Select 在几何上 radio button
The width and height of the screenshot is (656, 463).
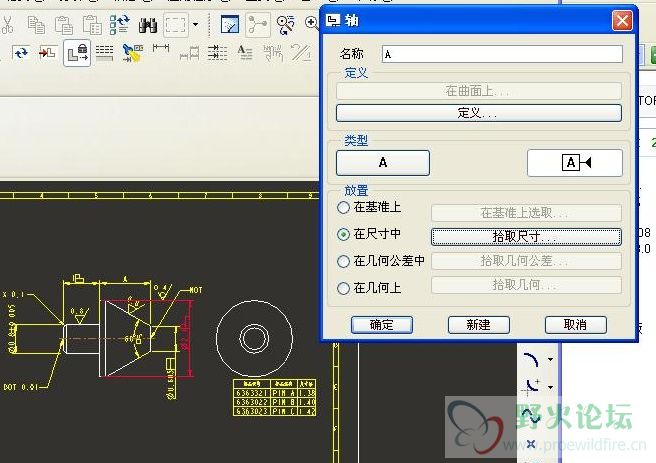click(x=343, y=288)
